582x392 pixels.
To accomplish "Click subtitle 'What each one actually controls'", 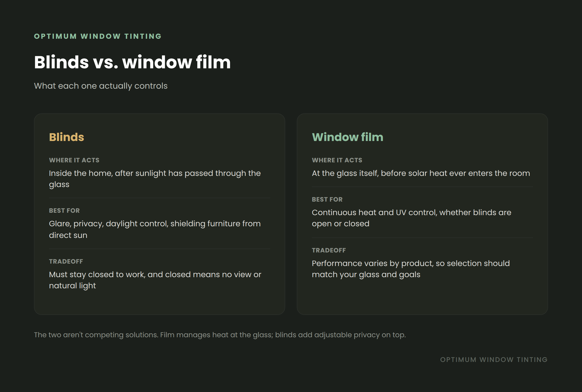I will tap(101, 86).
